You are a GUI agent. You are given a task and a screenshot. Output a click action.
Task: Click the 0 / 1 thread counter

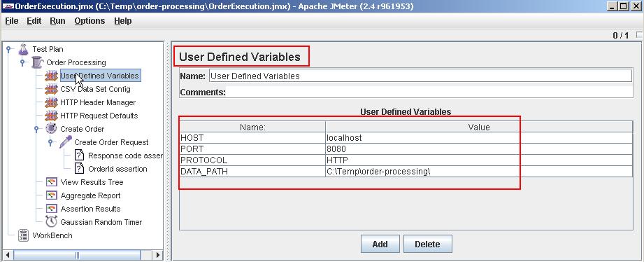(x=621, y=35)
